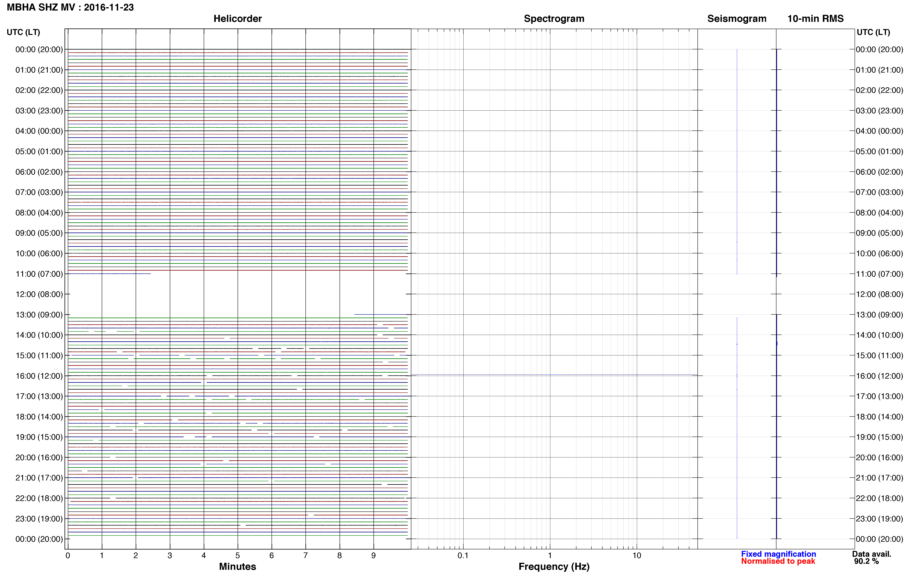This screenshot has width=924, height=578.
Task: Click minute tick label '5' on helicorder
Action: pos(238,555)
